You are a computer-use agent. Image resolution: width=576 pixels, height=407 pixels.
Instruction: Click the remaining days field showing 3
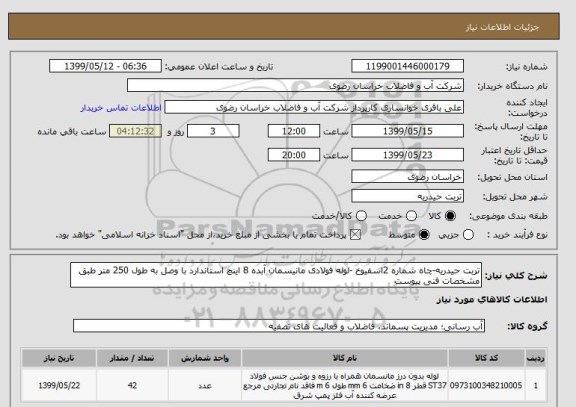(x=213, y=131)
